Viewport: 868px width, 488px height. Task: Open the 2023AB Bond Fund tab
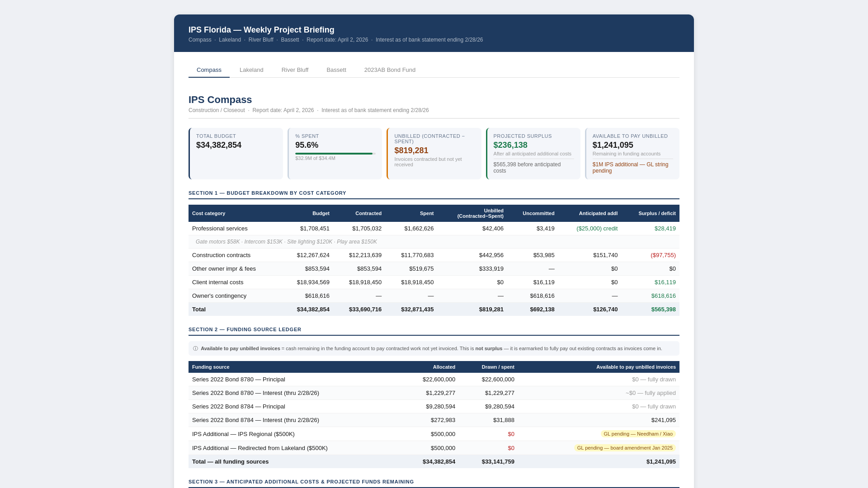[390, 70]
